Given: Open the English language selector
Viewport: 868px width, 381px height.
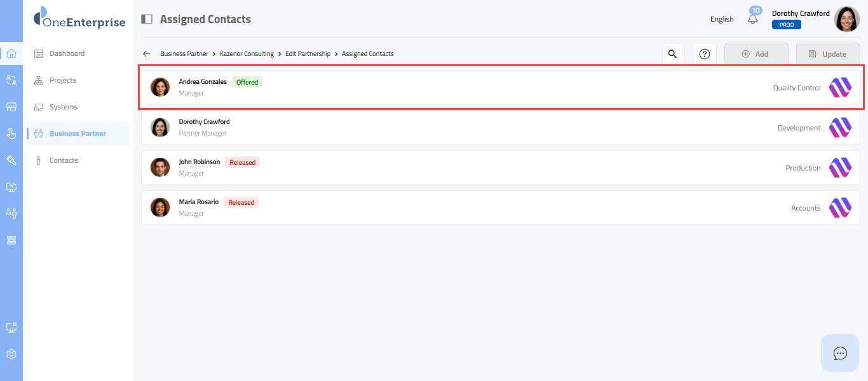Looking at the screenshot, I should pos(722,19).
